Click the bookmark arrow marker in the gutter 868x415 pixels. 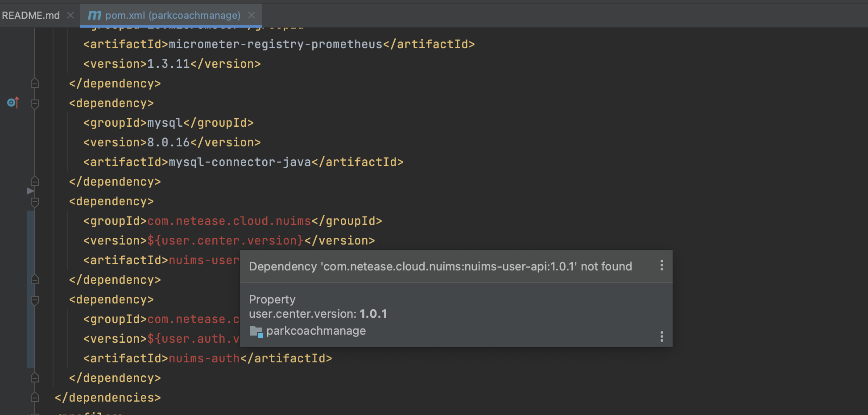tap(30, 191)
